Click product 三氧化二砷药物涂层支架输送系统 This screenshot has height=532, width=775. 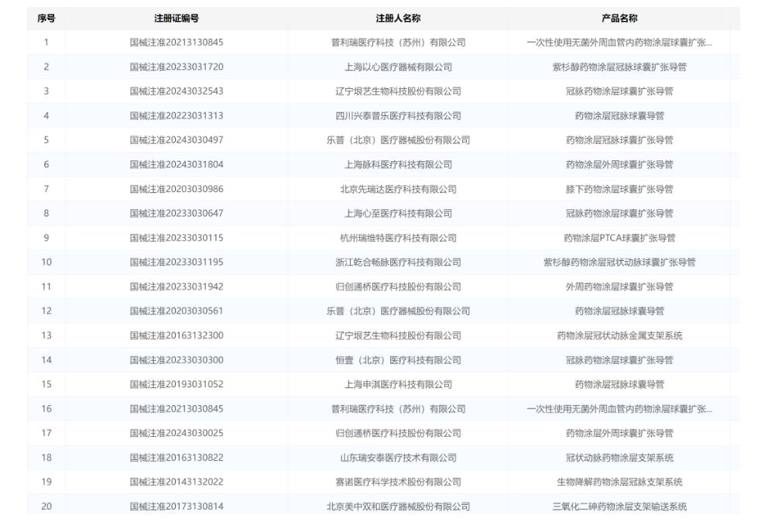point(619,506)
